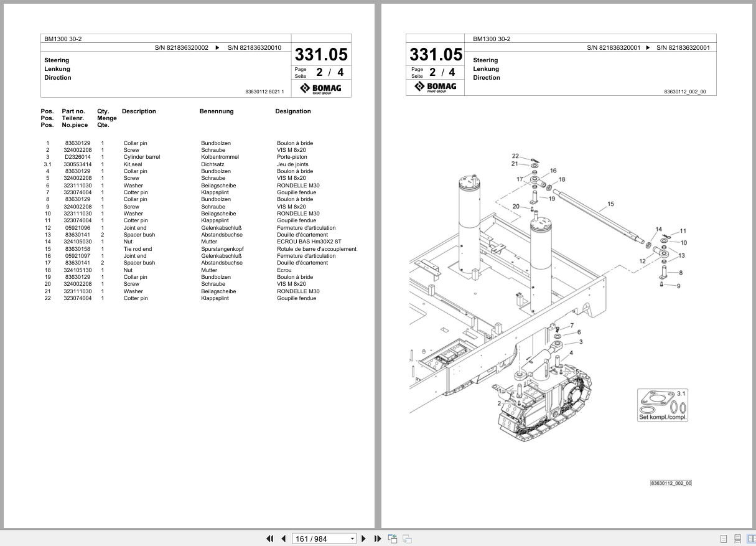Select part number 83630158 Tie rod end

pos(77,249)
